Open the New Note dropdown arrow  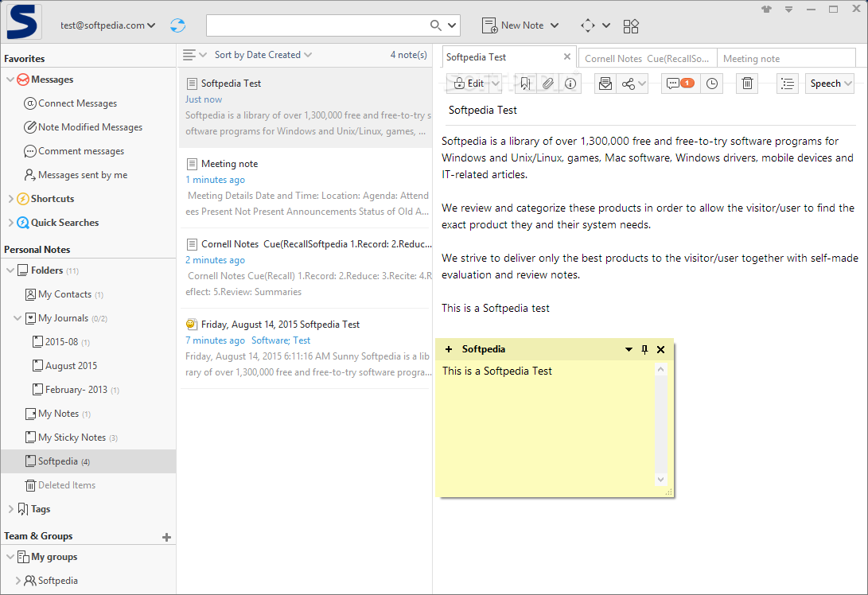point(555,25)
